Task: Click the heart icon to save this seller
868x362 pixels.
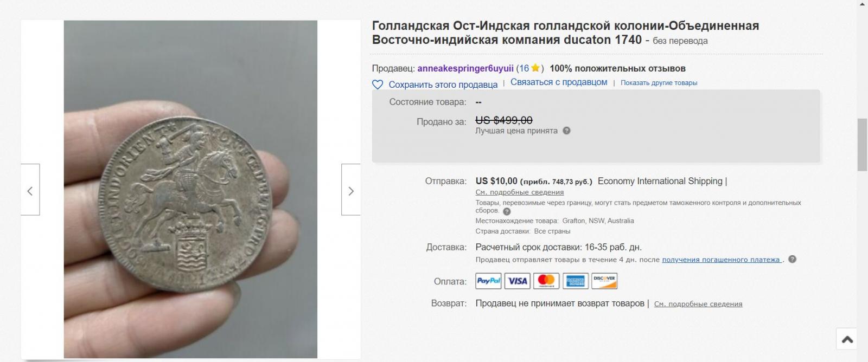Action: tap(378, 85)
